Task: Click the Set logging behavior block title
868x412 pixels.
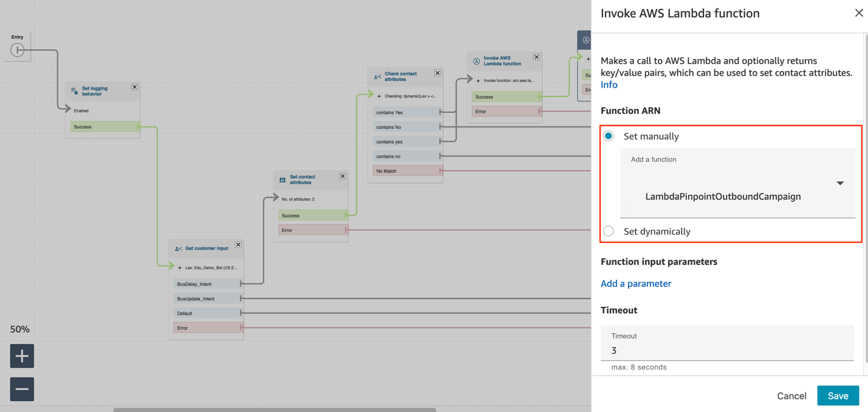Action: click(x=95, y=91)
